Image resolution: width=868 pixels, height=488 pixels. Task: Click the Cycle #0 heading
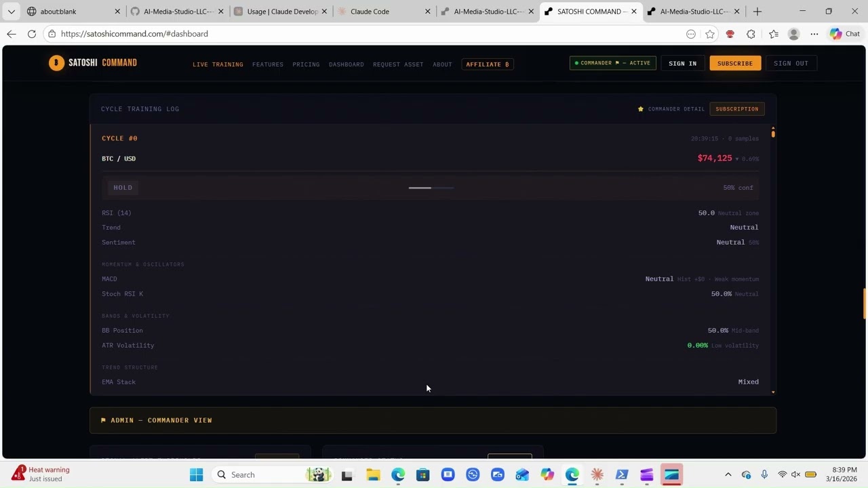[x=119, y=138]
